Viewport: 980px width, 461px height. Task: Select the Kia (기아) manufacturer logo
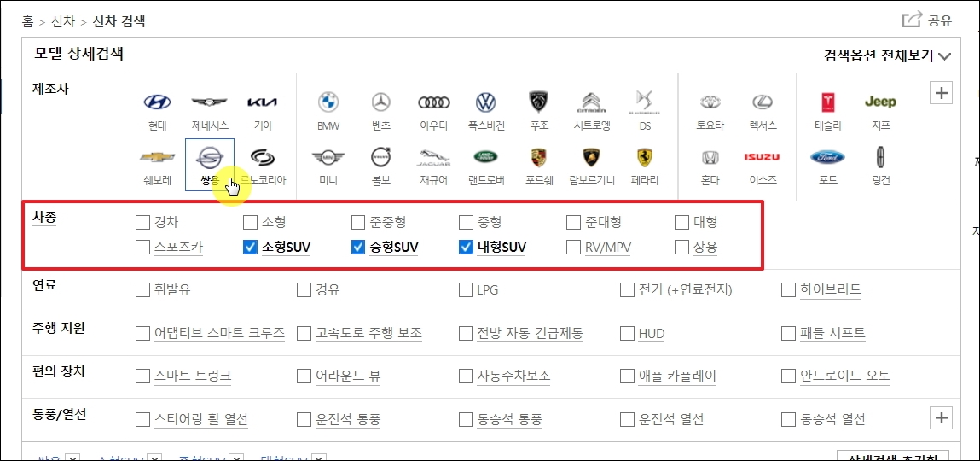point(263,102)
